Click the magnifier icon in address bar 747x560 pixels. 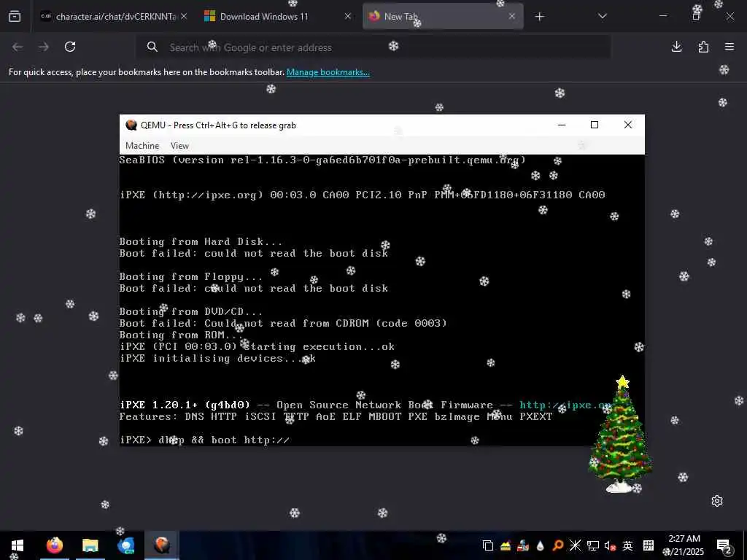tap(152, 47)
